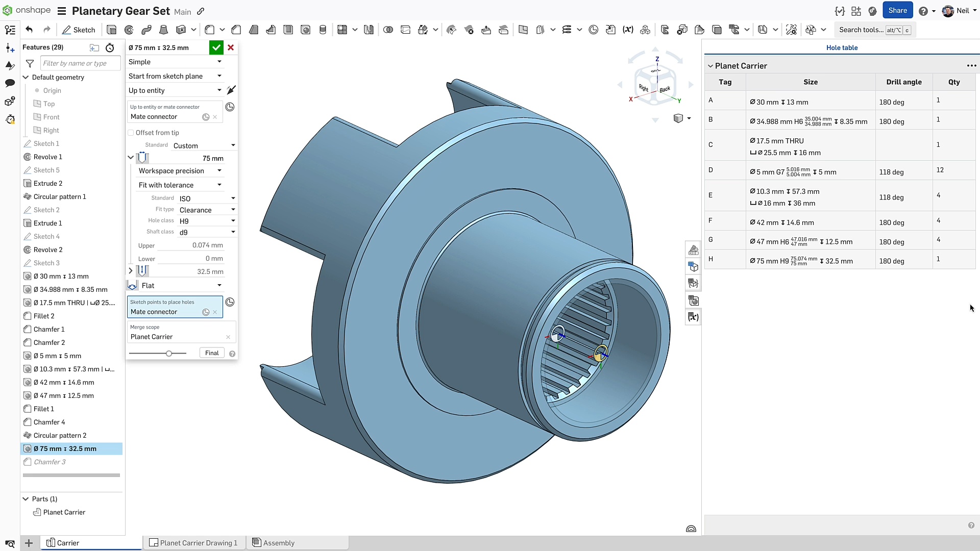The height and width of the screenshot is (551, 980).
Task: Collapse the Default geometry tree group
Action: point(26,78)
